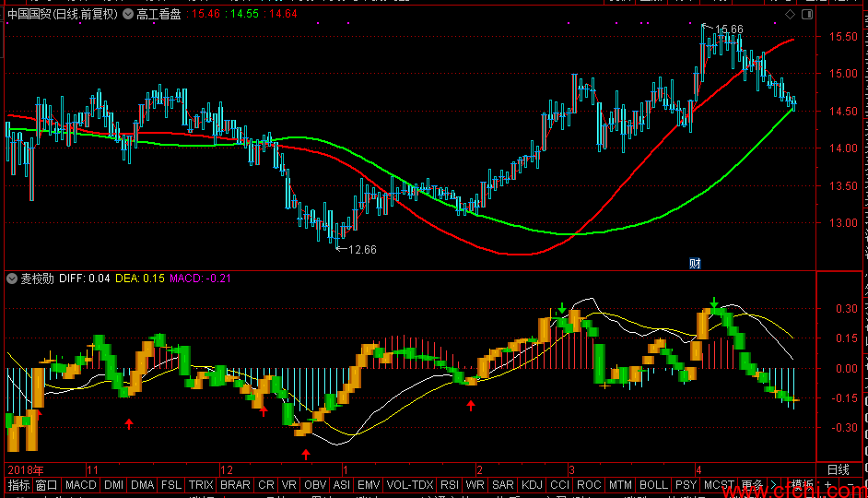
Task: Select the DMA indicator tab
Action: [x=142, y=485]
